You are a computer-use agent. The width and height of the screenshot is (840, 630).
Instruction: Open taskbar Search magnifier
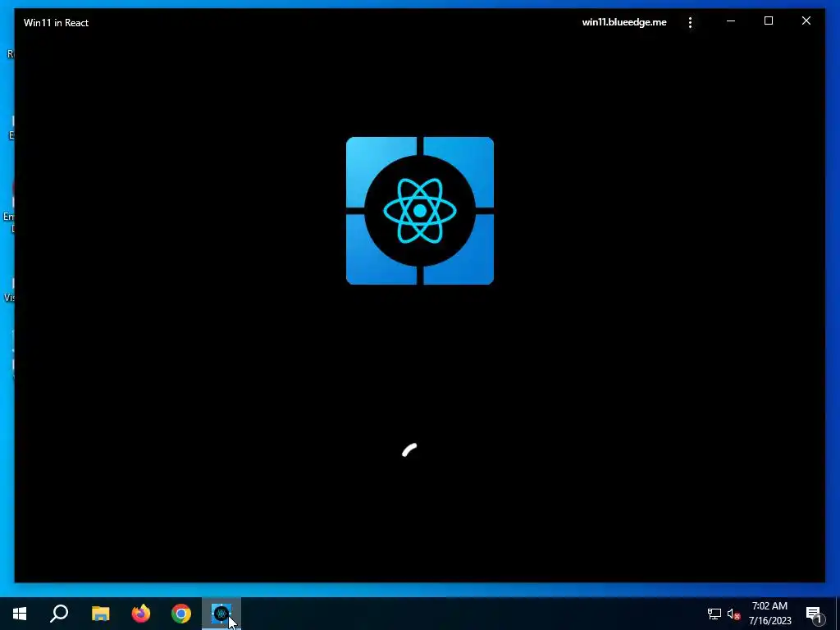59,614
